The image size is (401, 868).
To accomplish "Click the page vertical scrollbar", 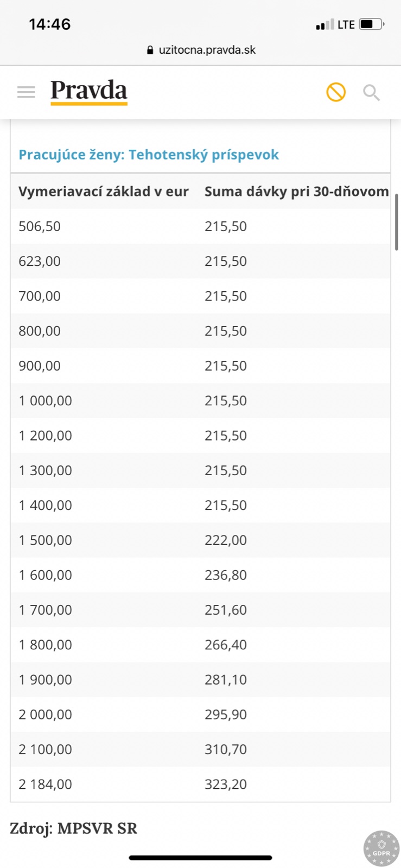I will tap(397, 222).
